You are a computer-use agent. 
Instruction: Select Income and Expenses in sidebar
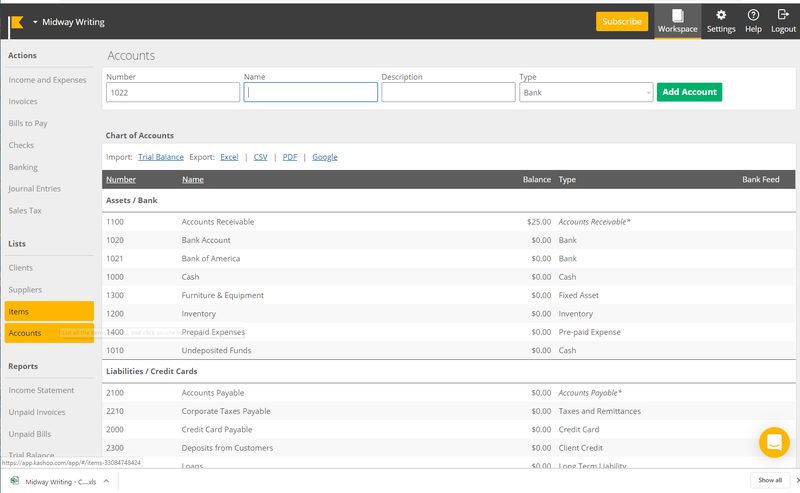click(x=47, y=80)
